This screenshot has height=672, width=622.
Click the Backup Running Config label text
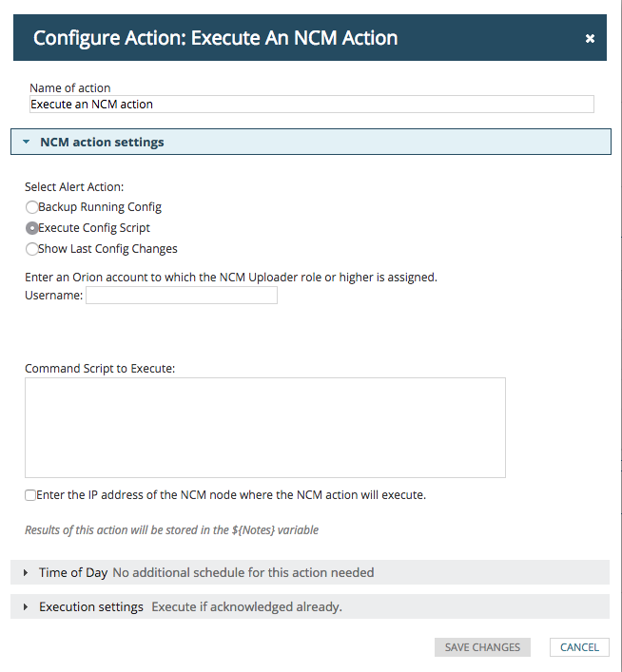point(100,207)
